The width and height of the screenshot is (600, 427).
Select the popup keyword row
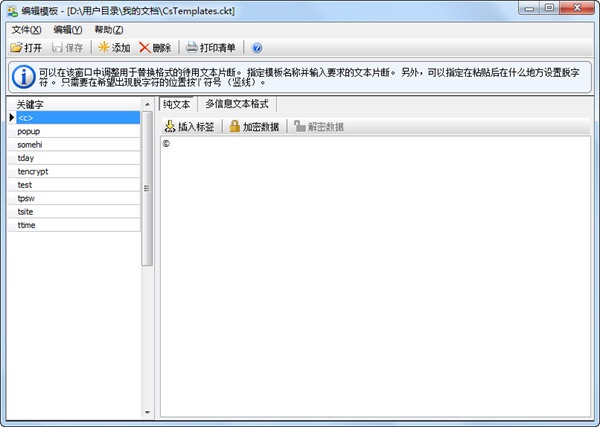[x=78, y=131]
